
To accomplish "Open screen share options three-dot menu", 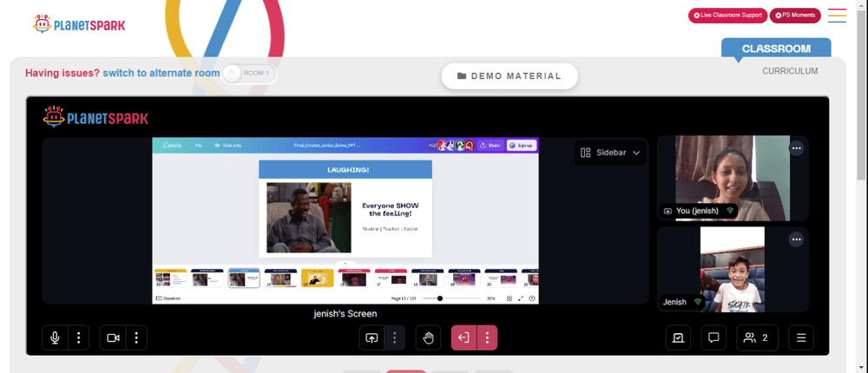I will (x=395, y=337).
